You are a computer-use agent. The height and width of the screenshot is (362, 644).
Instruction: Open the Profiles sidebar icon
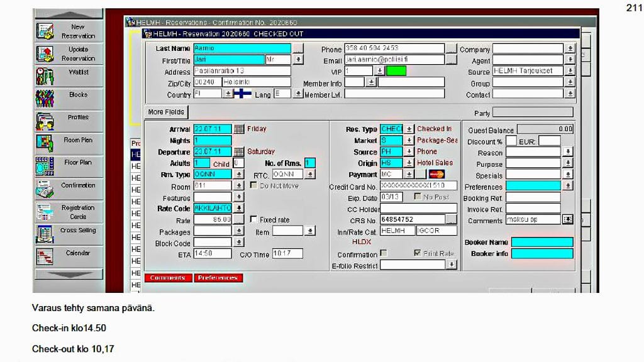45,121
